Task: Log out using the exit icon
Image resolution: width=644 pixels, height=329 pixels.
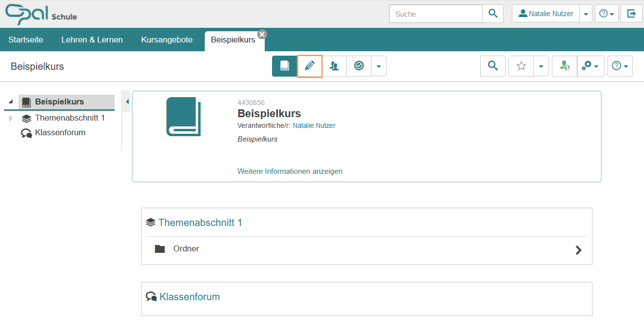Action: click(x=631, y=13)
